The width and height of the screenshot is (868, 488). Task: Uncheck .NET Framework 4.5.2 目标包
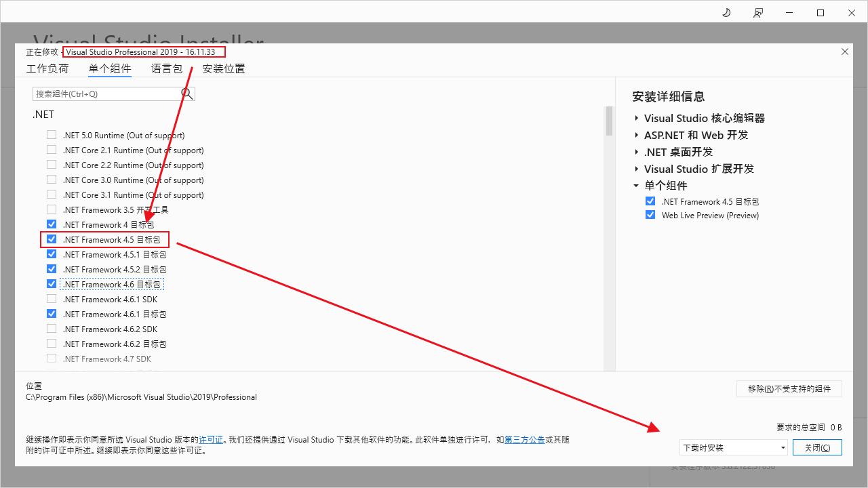(x=52, y=269)
